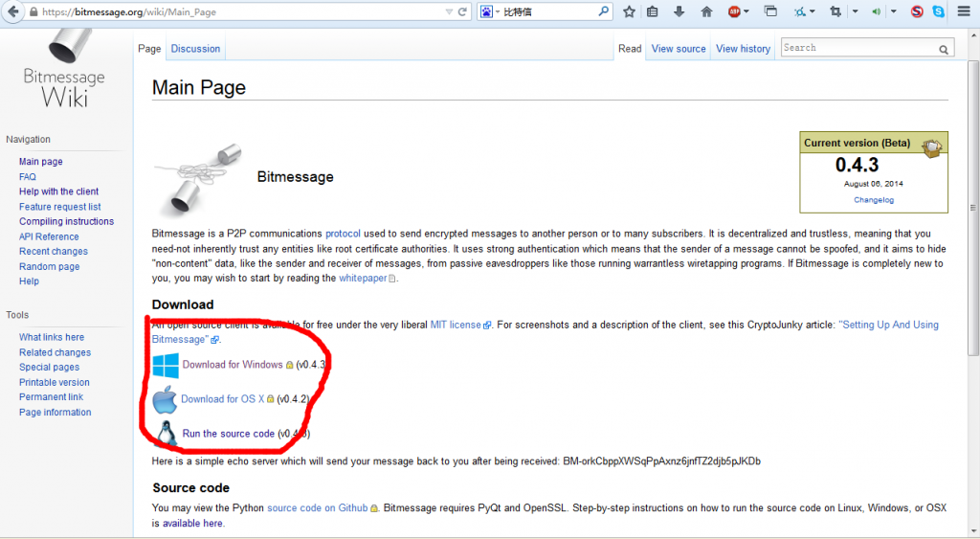Open What links here tool
The width and height of the screenshot is (980, 539).
pyautogui.click(x=52, y=337)
